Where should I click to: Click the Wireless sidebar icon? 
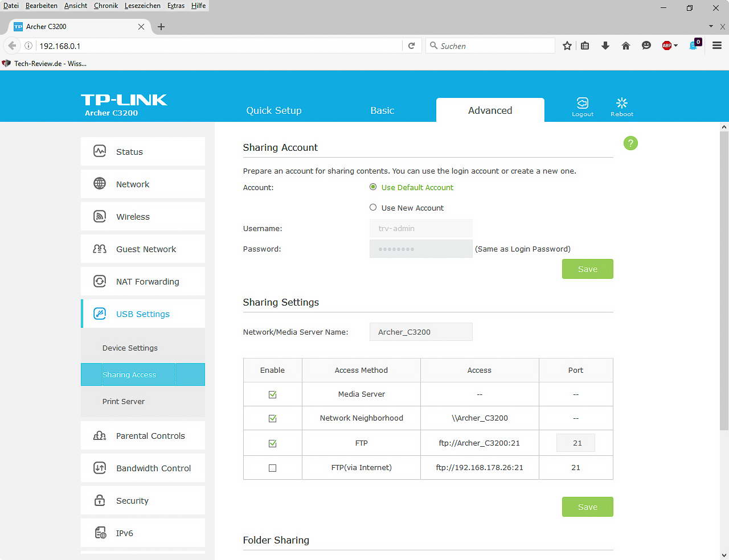[x=100, y=216]
